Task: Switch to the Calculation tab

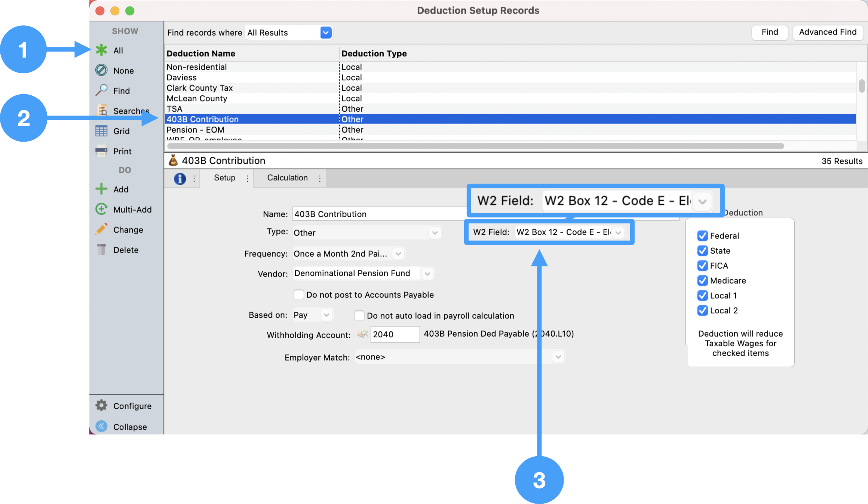Action: click(287, 178)
